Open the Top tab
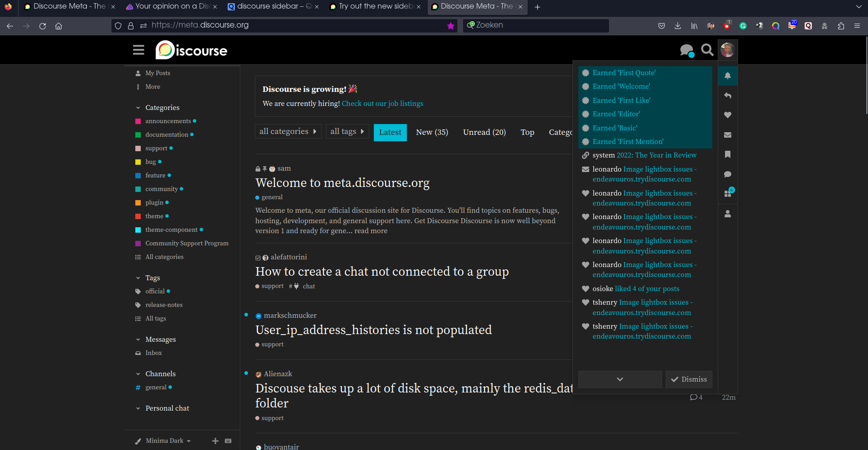The width and height of the screenshot is (868, 450). click(527, 132)
